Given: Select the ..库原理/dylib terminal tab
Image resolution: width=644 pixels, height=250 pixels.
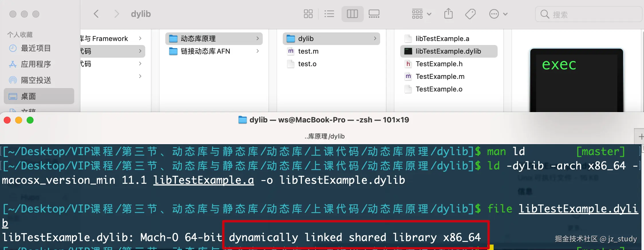Looking at the screenshot, I should [x=324, y=136].
